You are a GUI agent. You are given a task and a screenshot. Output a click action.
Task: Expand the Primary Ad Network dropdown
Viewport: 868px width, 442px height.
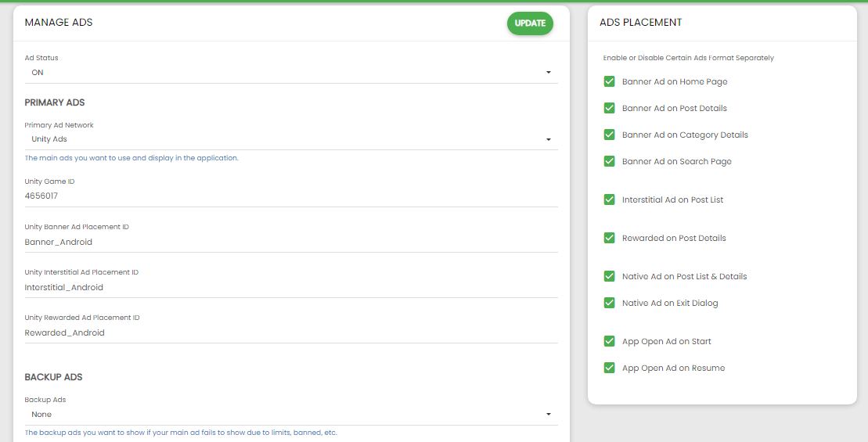point(290,139)
